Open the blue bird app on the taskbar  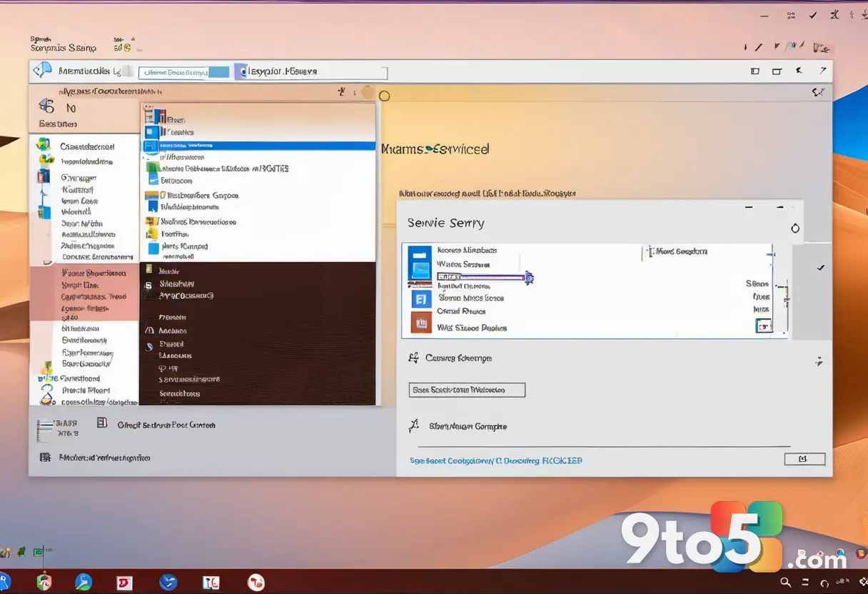click(x=168, y=582)
